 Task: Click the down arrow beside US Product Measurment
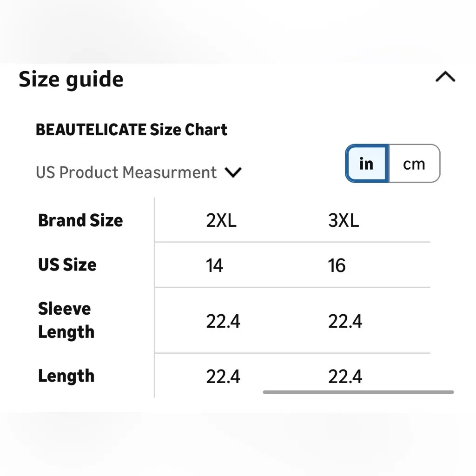[233, 172]
